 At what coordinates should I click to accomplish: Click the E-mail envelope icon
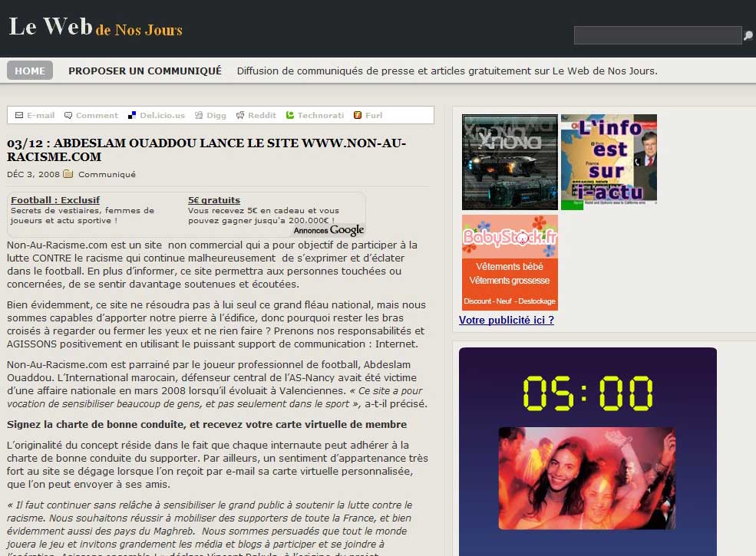tap(19, 115)
